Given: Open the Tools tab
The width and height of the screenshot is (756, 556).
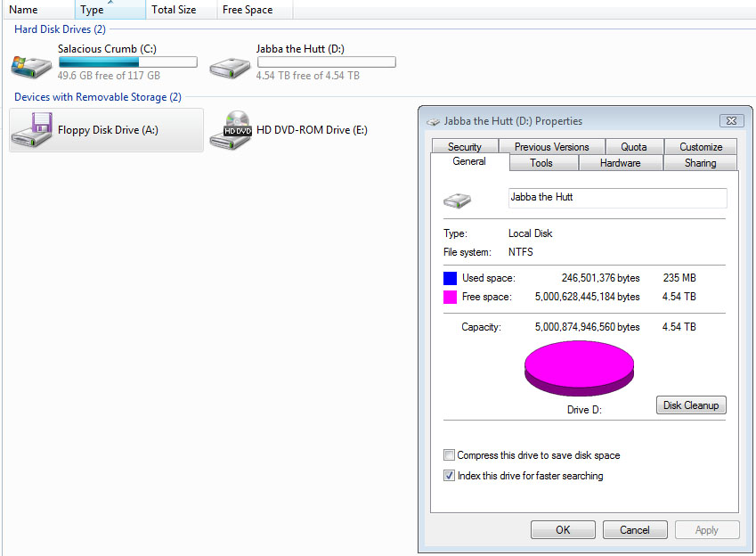Looking at the screenshot, I should (541, 163).
